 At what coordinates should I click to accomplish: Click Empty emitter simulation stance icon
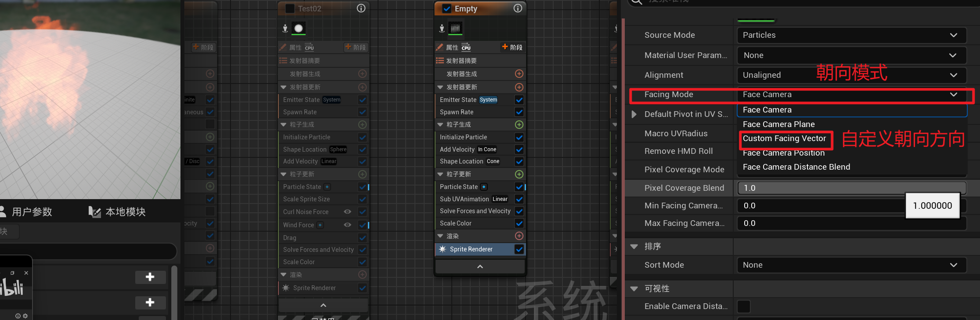(442, 29)
